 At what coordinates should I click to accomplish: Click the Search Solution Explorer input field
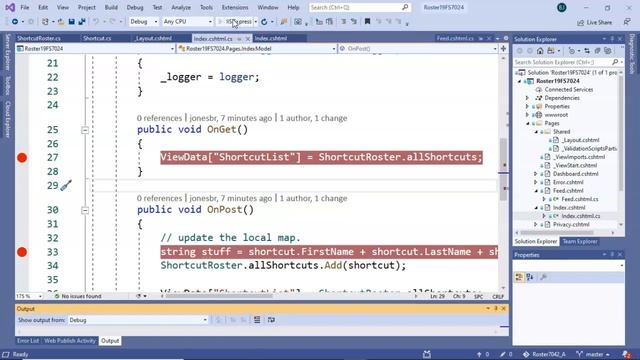(563, 62)
